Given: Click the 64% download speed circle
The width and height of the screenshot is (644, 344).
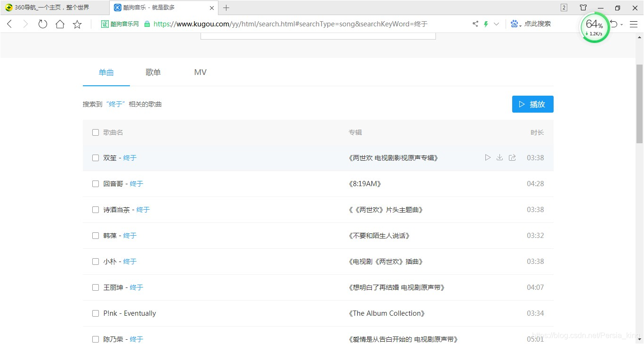Looking at the screenshot, I should click(x=594, y=27).
